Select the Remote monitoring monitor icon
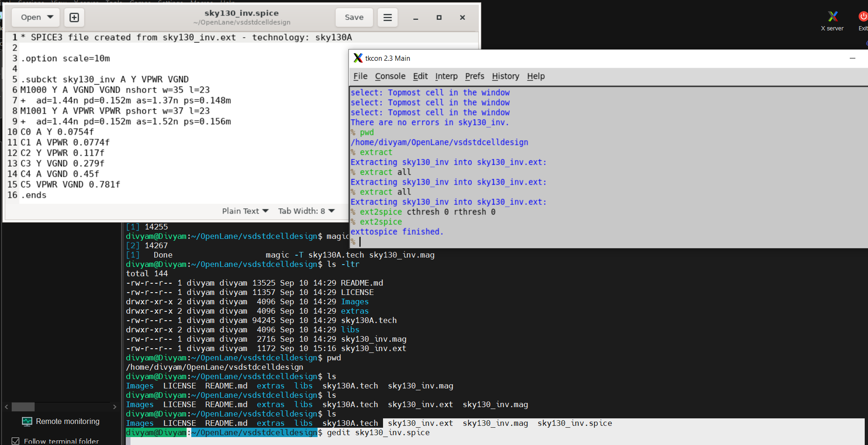868x445 pixels. [27, 421]
